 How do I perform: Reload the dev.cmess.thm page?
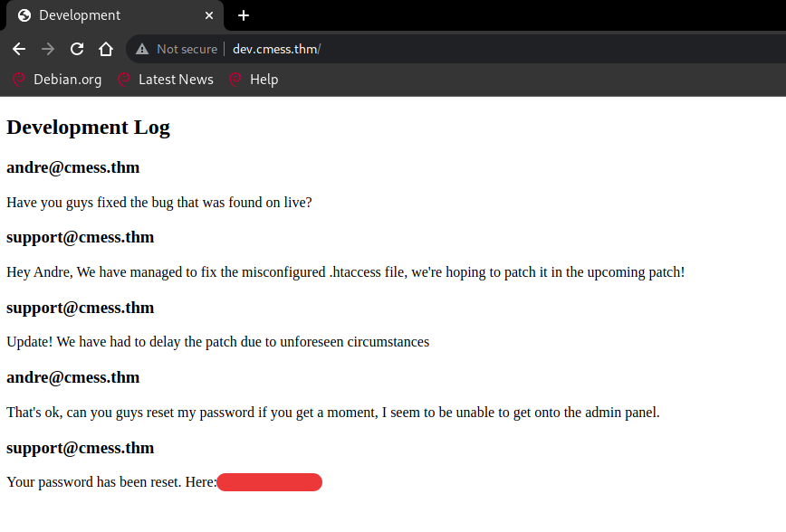point(77,49)
